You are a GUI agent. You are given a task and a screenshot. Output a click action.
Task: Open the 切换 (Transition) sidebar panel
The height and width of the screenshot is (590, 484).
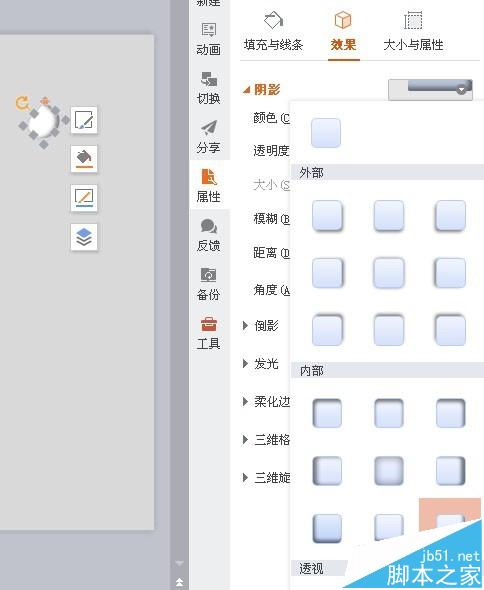tap(209, 88)
